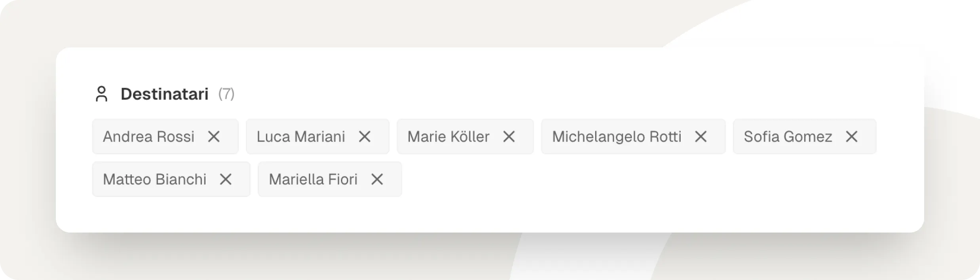Delete Mariella Fiori via its X icon

click(x=377, y=180)
